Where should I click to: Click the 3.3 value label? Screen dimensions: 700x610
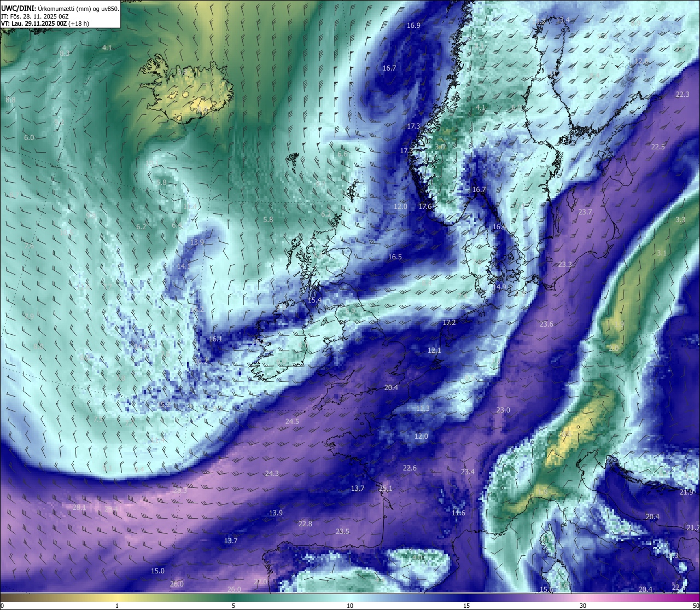680,220
